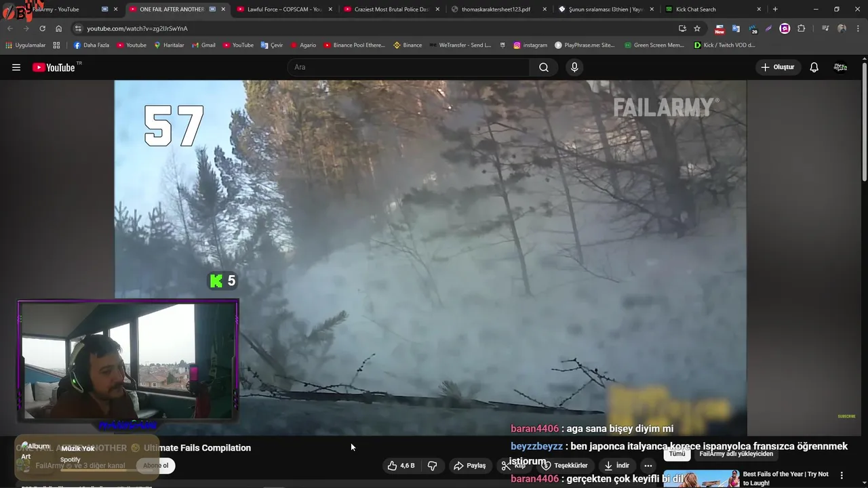Switch to thomaskaraktersheet123.pdf tab
Screen dimensions: 868x488
tap(498, 9)
